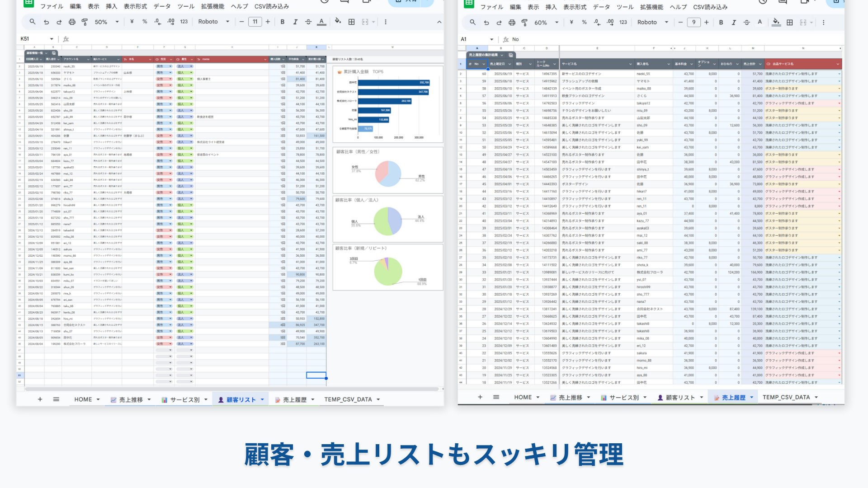This screenshot has height=488, width=868.
Task: Open the No column filter in right window
Action: tap(484, 64)
